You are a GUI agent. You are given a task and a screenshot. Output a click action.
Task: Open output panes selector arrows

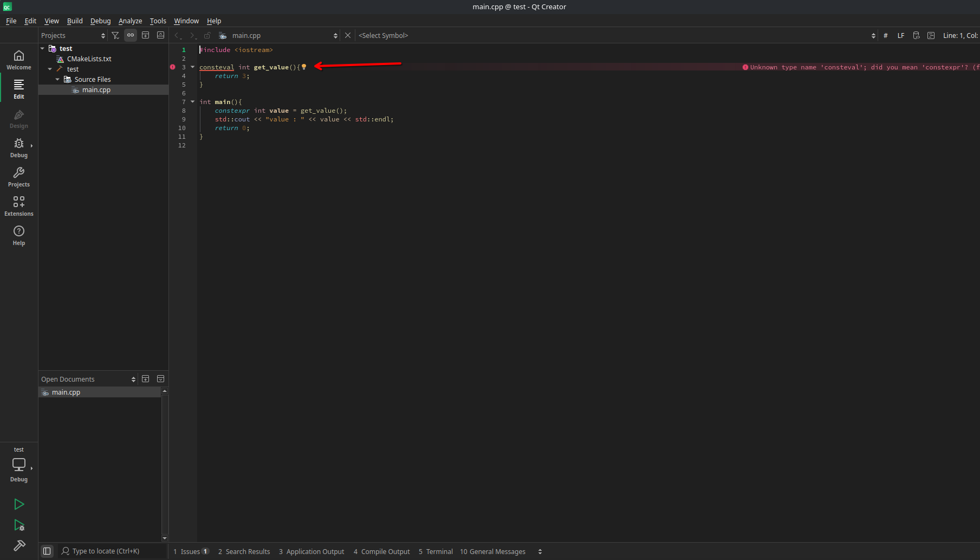pos(540,551)
